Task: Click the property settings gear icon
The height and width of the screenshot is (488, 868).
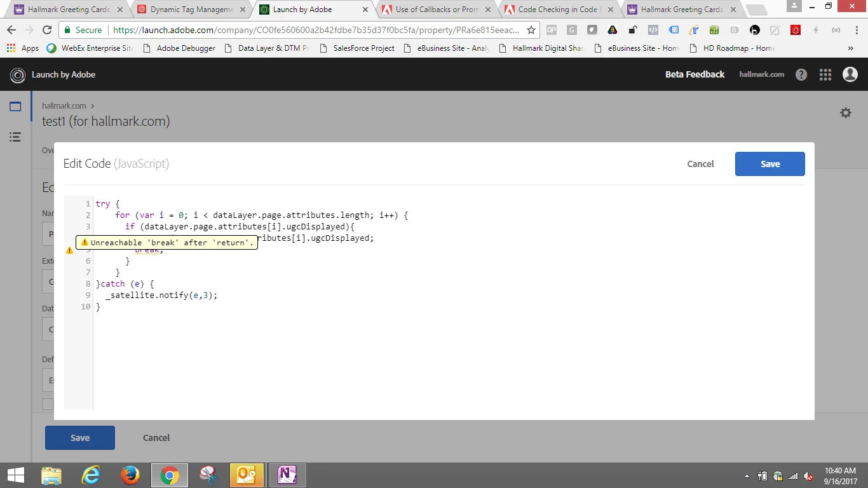Action: coord(846,112)
